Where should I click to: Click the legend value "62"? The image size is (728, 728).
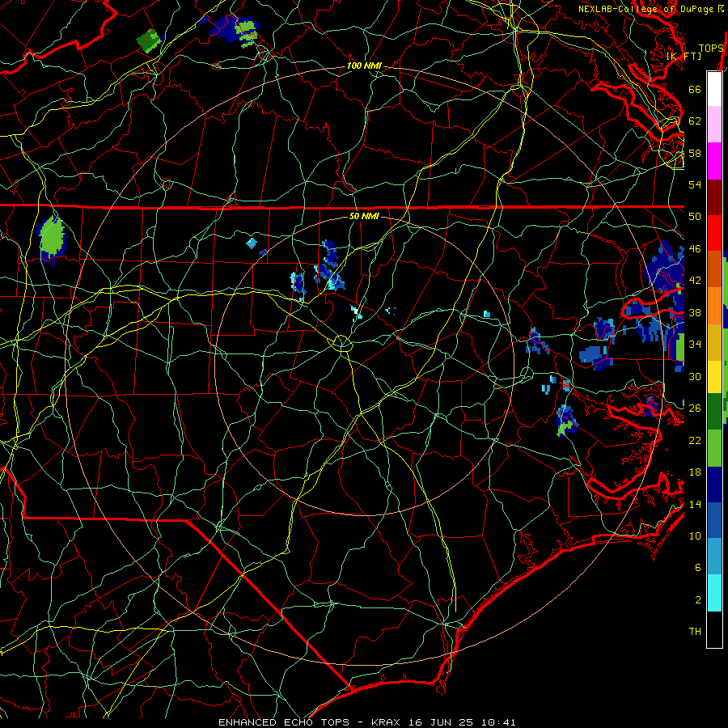(695, 121)
